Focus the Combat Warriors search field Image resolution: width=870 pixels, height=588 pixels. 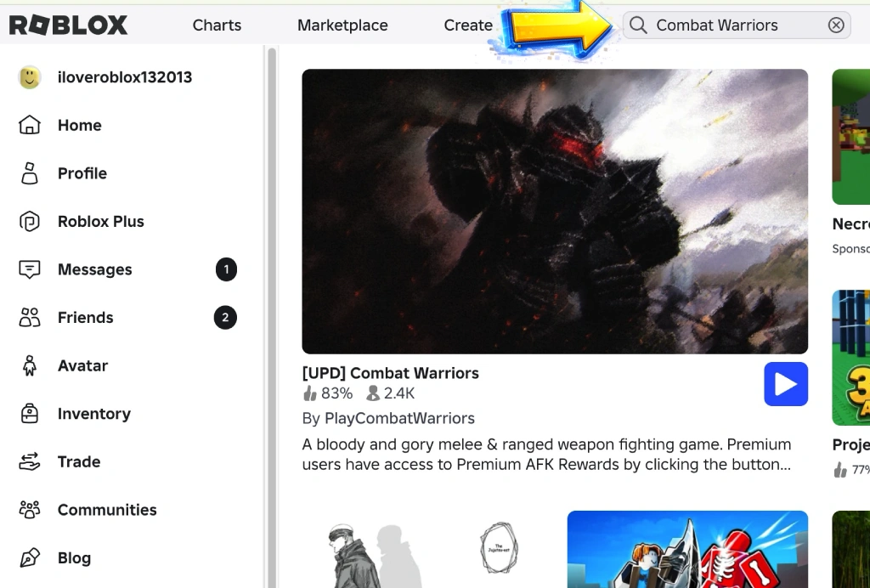click(737, 25)
